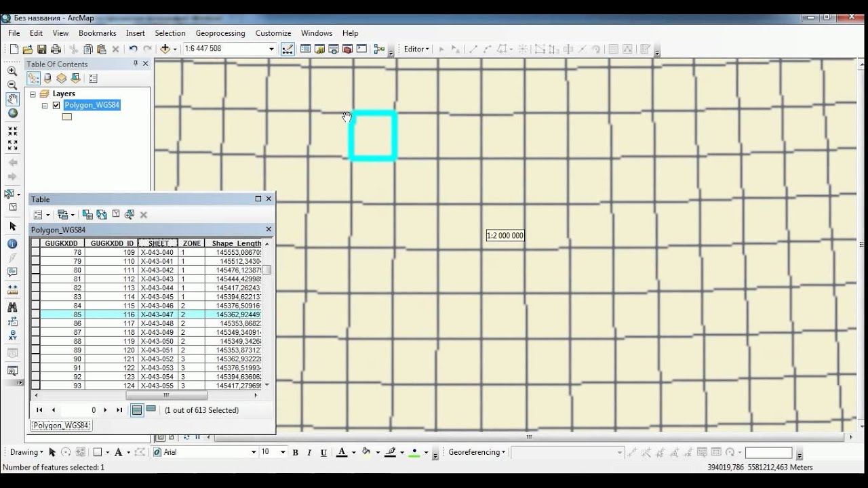Open the File menu
This screenshot has width=868, height=488.
[14, 33]
